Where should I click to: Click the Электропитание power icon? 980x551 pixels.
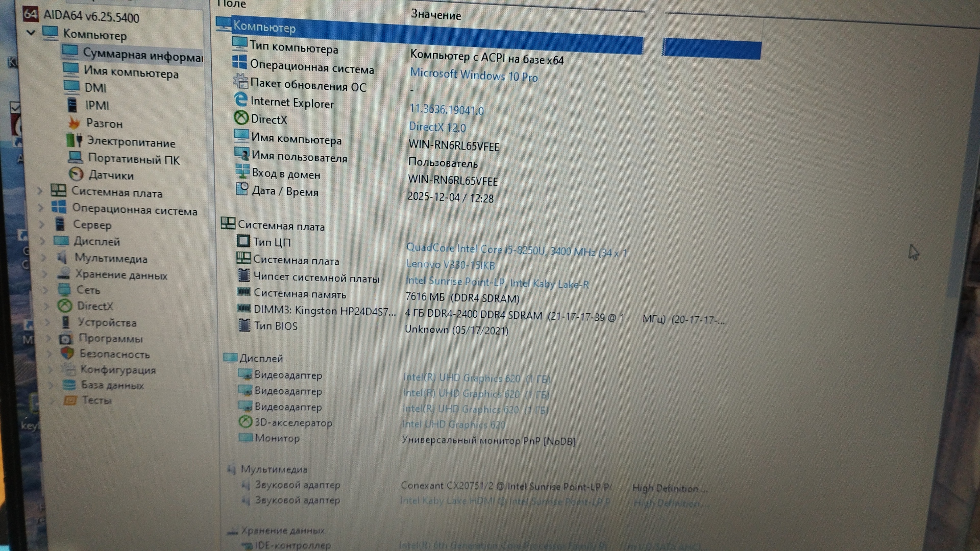coord(75,140)
